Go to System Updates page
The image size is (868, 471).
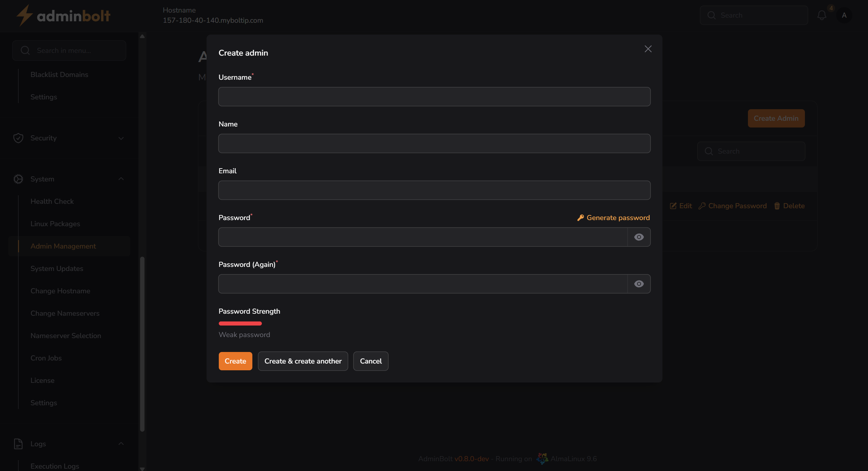point(56,268)
